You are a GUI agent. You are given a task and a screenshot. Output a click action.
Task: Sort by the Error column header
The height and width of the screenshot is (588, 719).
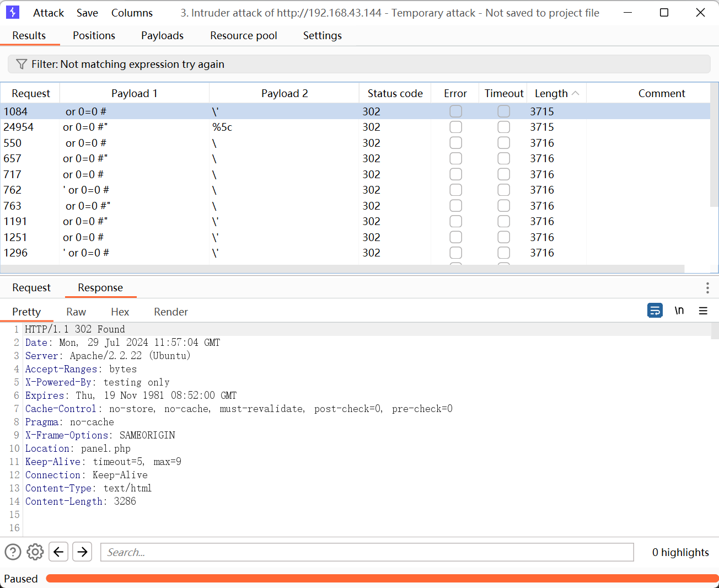[455, 93]
